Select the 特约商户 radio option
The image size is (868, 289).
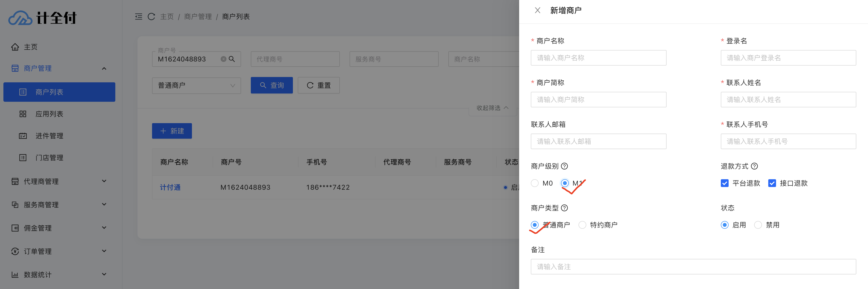582,225
